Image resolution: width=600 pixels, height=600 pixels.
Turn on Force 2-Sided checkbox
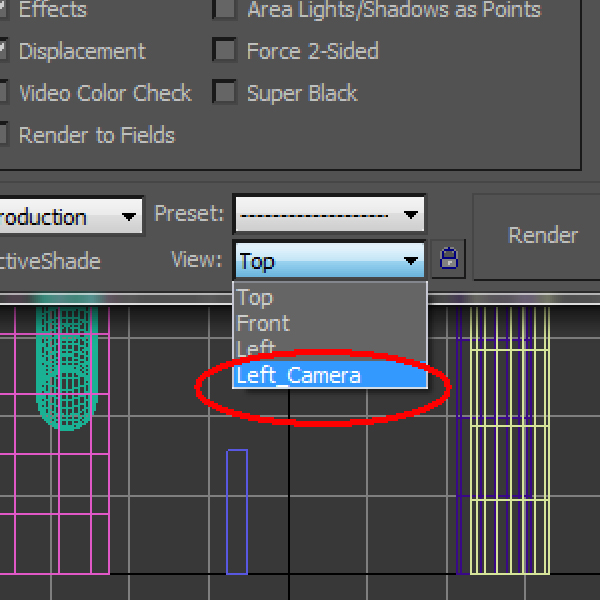[227, 51]
